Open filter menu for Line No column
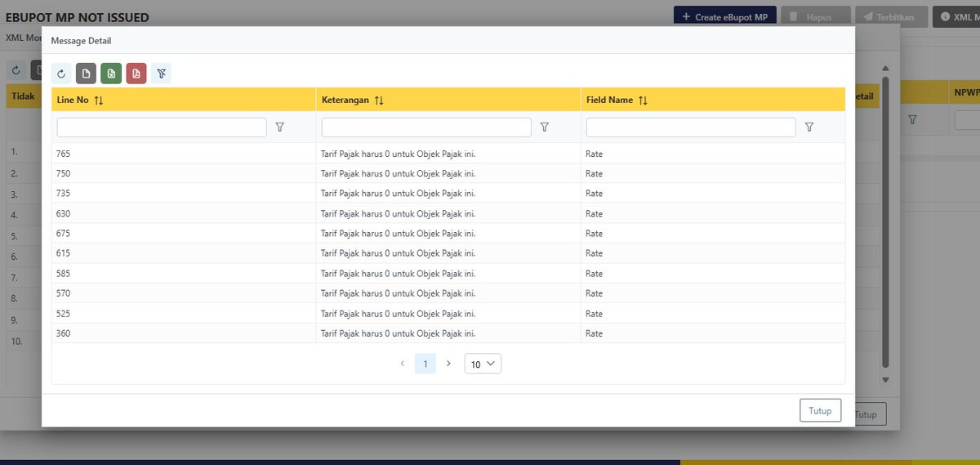 tap(280, 127)
